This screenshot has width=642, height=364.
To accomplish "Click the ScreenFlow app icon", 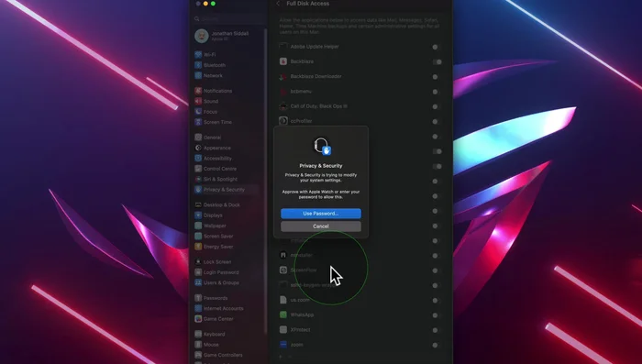I will click(282, 270).
